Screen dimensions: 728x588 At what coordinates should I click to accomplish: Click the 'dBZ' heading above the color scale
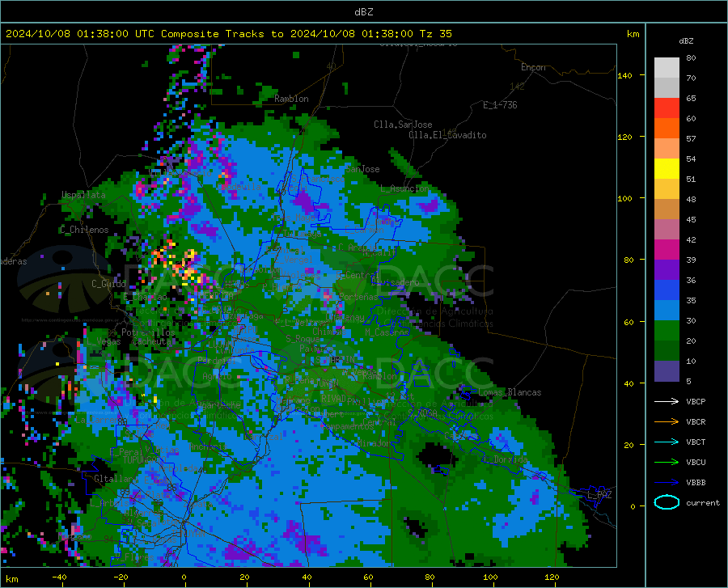pos(686,40)
